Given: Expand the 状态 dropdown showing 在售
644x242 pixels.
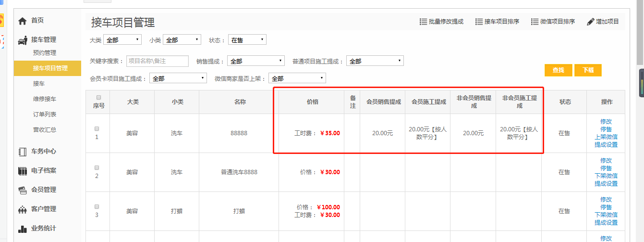Looking at the screenshot, I should pyautogui.click(x=247, y=40).
